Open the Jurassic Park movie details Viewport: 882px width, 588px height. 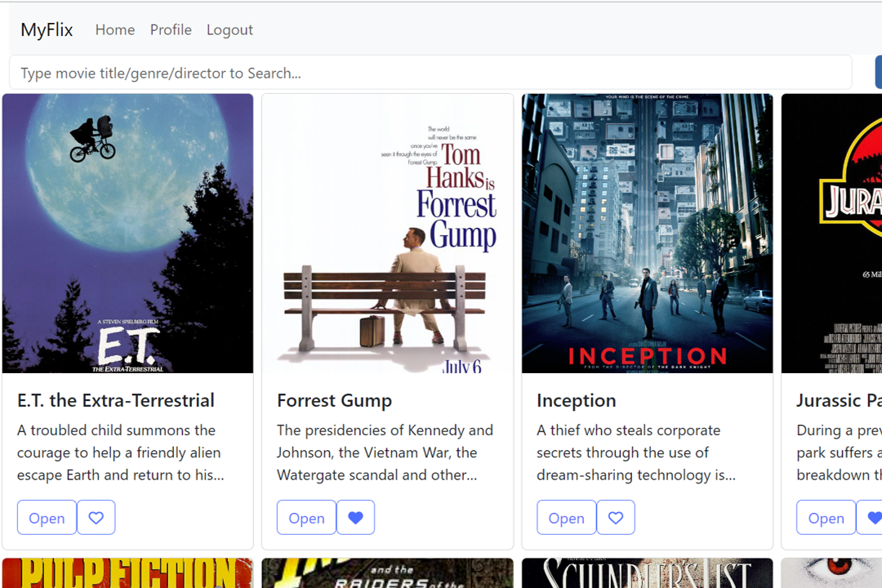(x=826, y=517)
